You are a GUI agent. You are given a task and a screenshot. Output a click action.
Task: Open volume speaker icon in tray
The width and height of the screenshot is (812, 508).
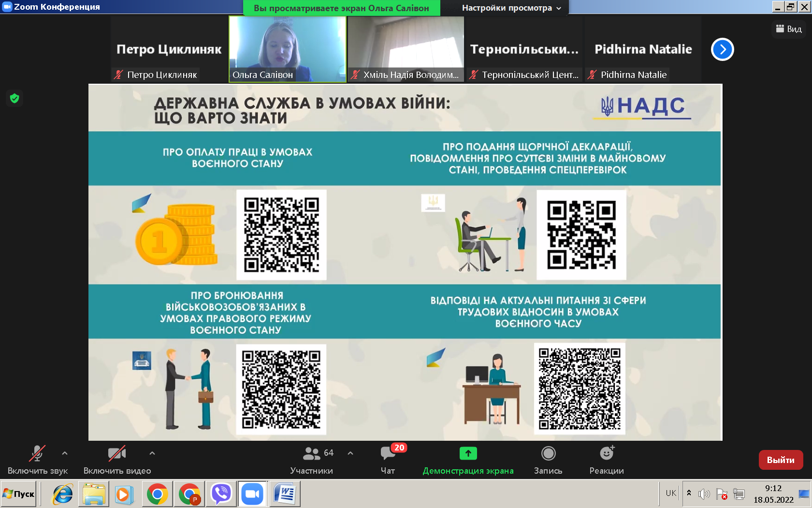point(704,494)
